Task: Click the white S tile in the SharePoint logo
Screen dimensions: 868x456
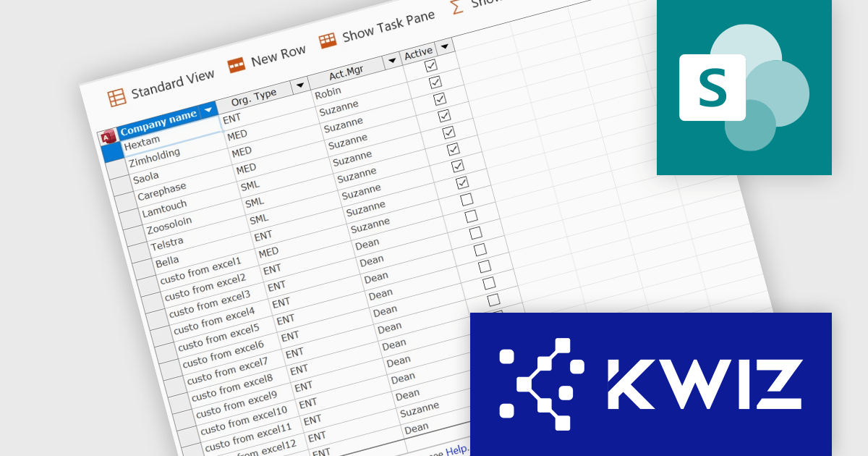Action: (713, 87)
